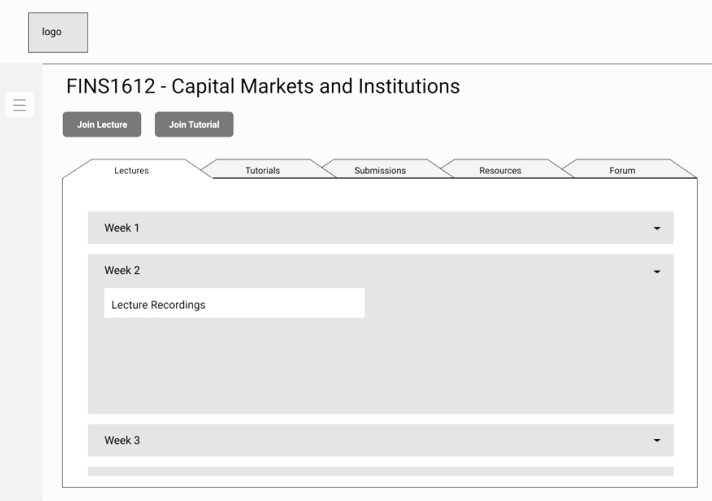Click empty area below Lecture Recordings

point(380,367)
